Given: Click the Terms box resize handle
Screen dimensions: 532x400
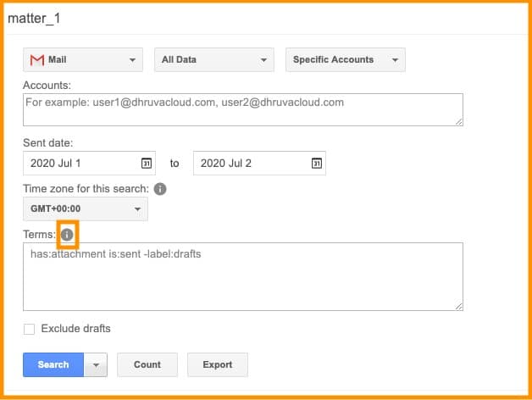Looking at the screenshot, I should click(x=458, y=305).
